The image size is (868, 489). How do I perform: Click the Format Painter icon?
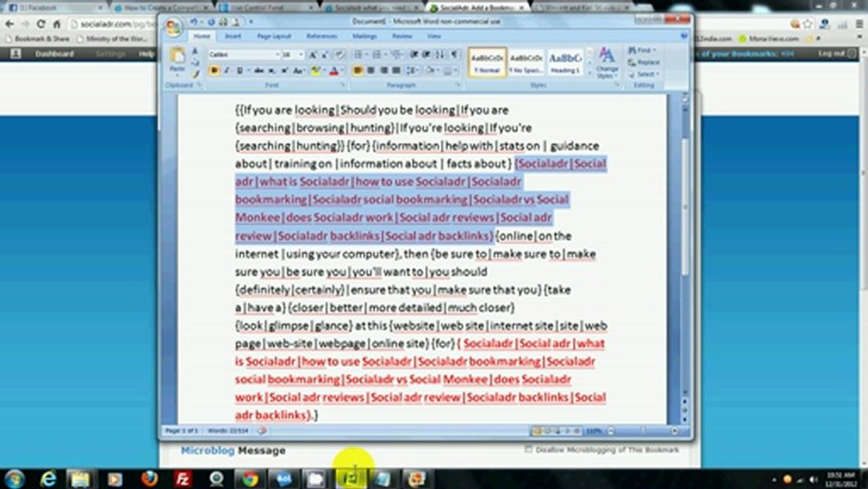[x=195, y=75]
